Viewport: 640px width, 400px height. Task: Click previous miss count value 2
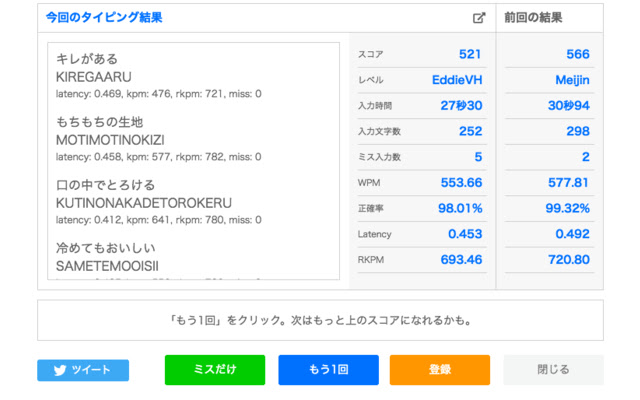(586, 157)
